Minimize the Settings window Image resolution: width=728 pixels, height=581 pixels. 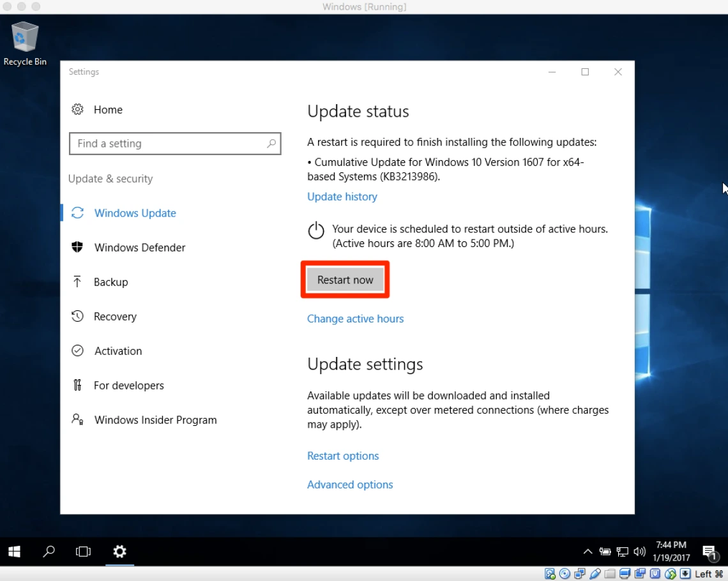[552, 72]
